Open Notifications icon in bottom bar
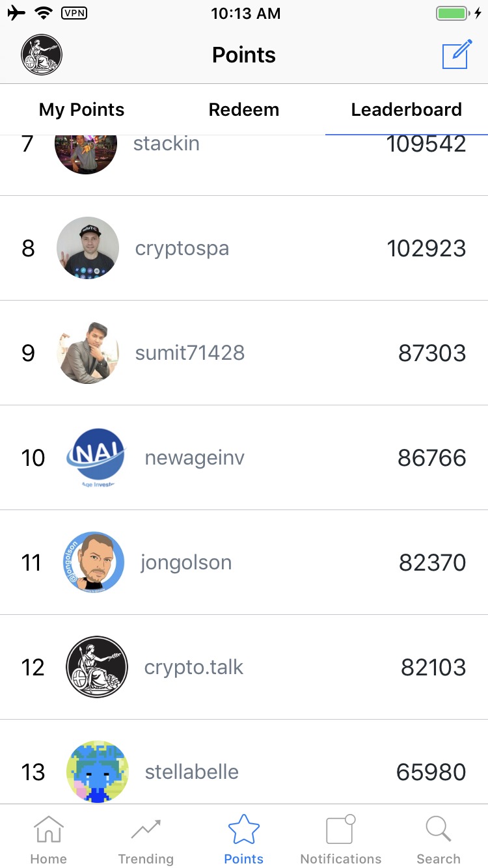This screenshot has height=868, width=488. click(x=340, y=832)
